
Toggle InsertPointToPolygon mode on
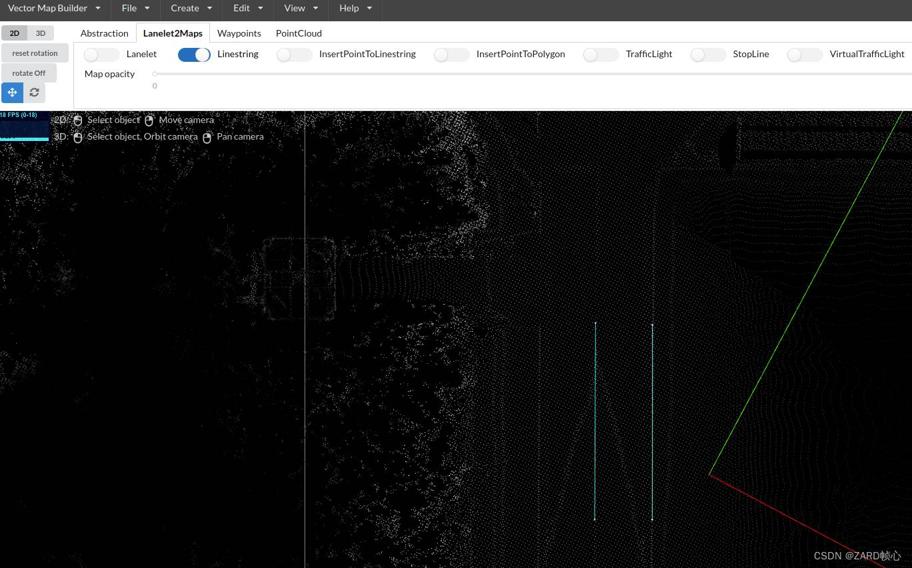point(451,54)
